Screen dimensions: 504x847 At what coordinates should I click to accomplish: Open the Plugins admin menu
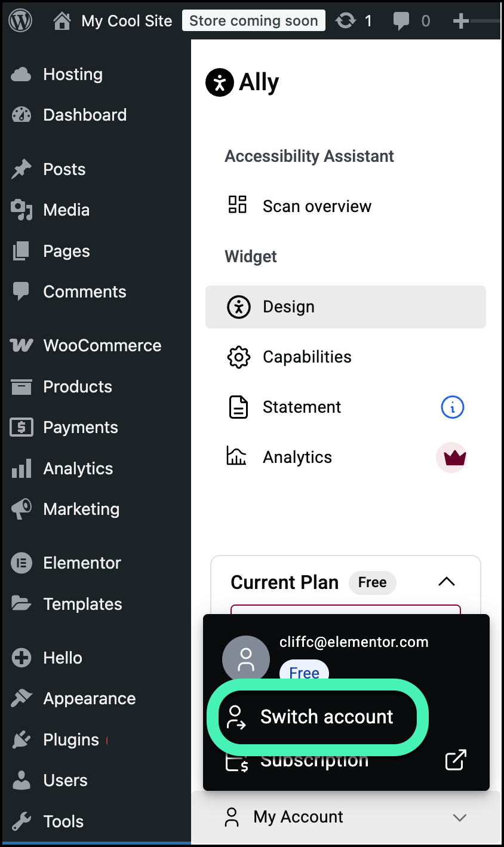71,739
